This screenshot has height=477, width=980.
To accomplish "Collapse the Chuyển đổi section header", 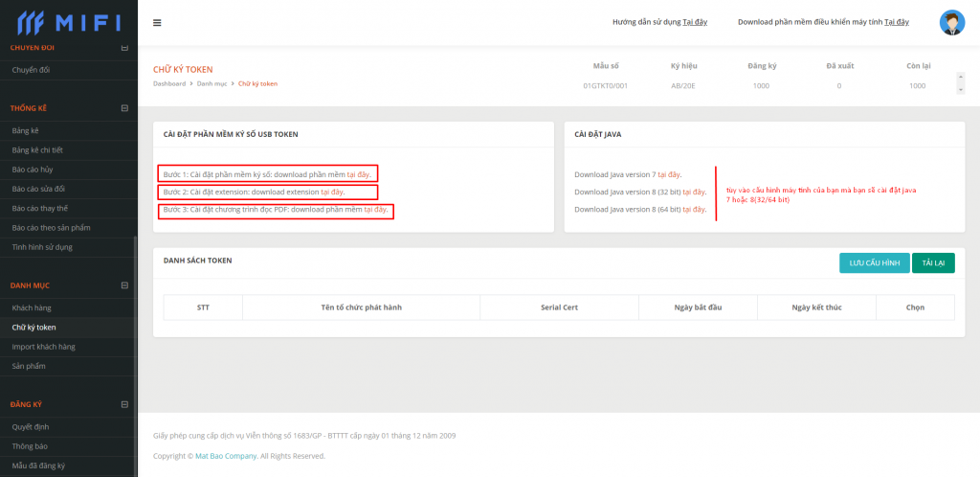I will point(124,48).
